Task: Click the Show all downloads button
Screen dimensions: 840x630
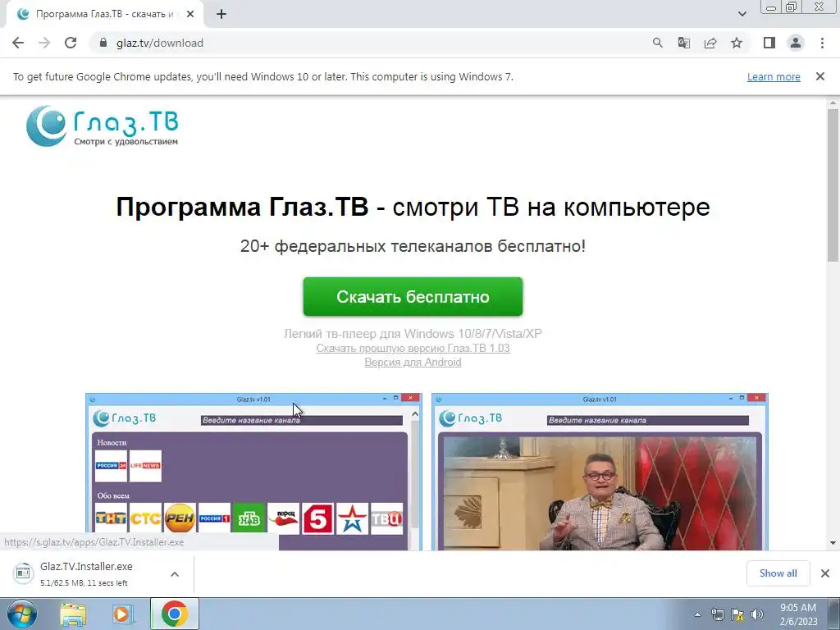Action: point(778,573)
